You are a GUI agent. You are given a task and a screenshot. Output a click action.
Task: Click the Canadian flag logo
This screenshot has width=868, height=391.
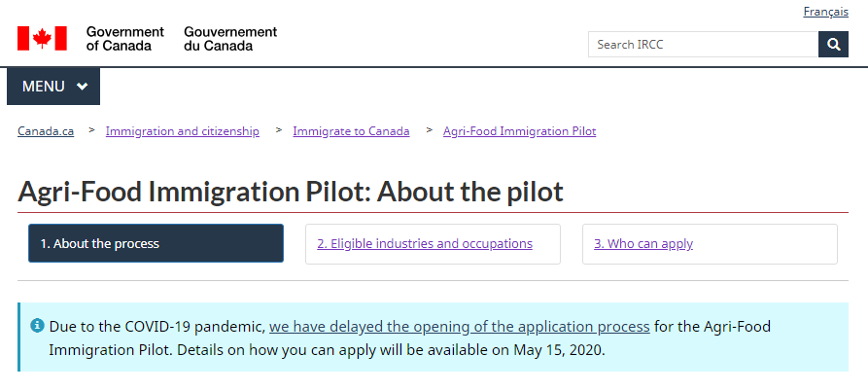(x=42, y=38)
